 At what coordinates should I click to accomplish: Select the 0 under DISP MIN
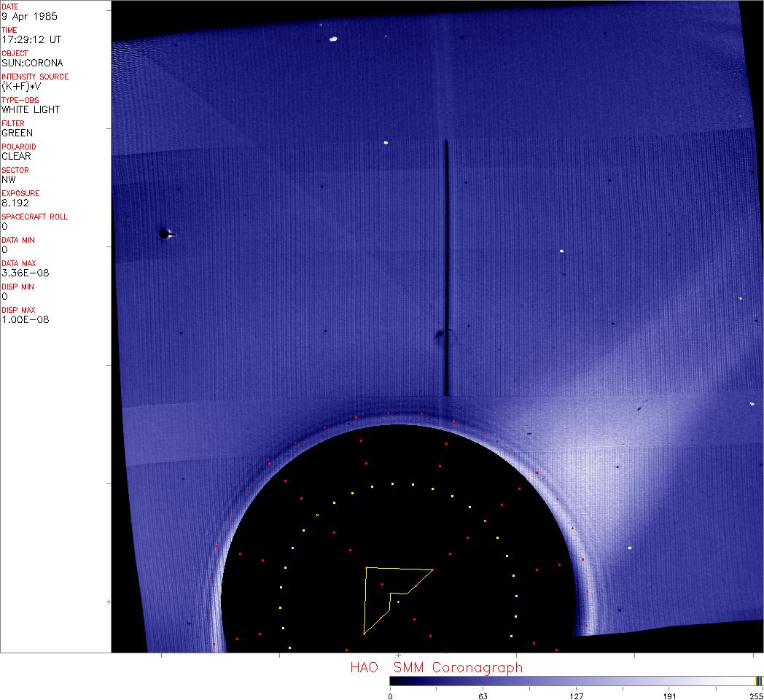coord(4,296)
